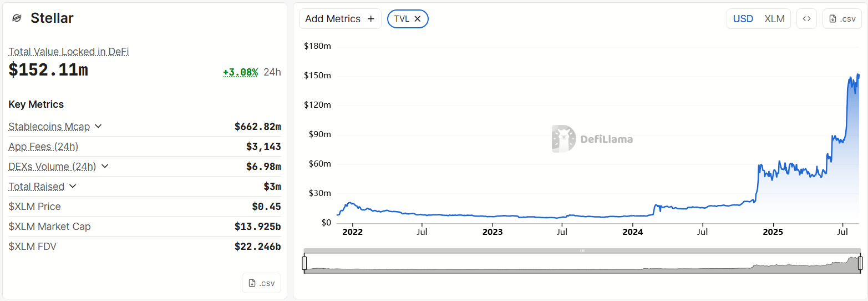This screenshot has width=868, height=301.
Task: Click the Stellar logo icon
Action: click(x=17, y=18)
